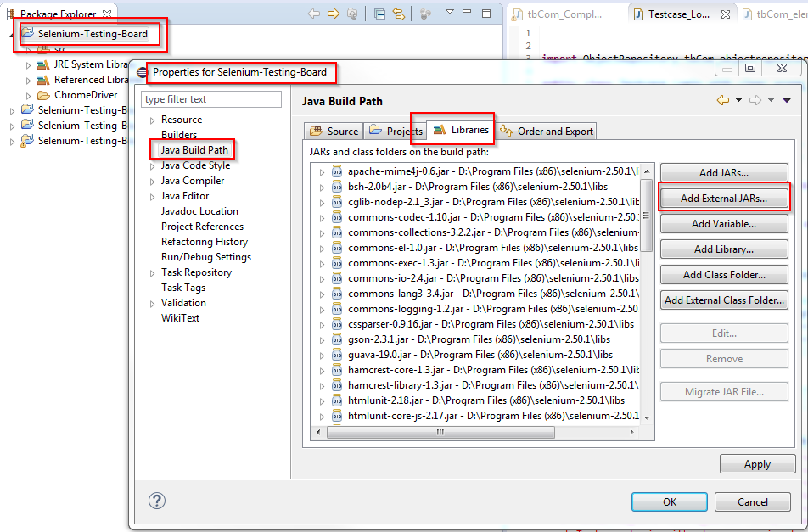
Task: Switch to the Projects tab
Action: click(396, 132)
